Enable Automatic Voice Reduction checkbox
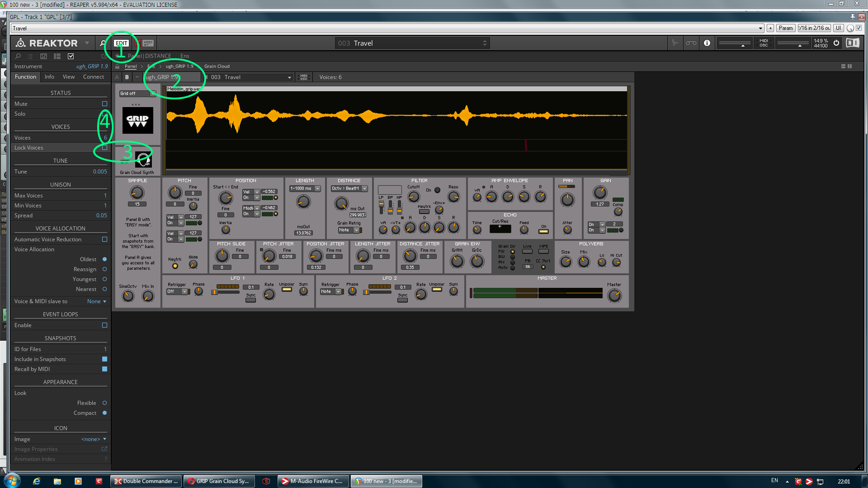This screenshot has height=488, width=868. pyautogui.click(x=104, y=239)
